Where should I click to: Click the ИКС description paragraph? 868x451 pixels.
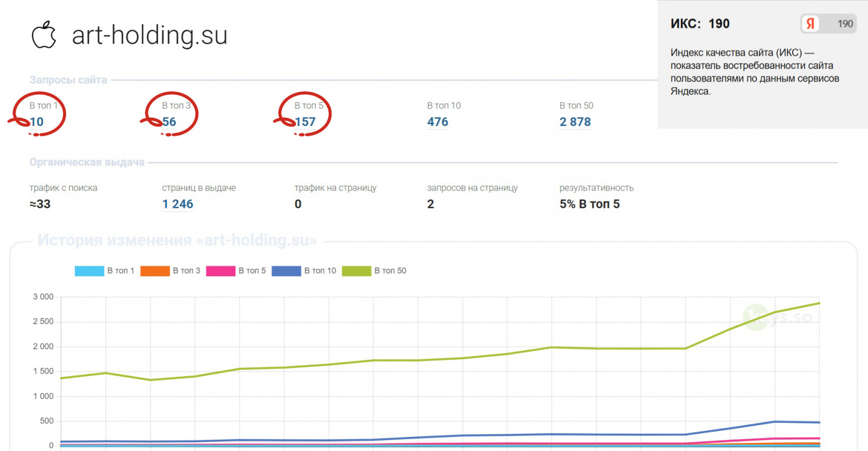pyautogui.click(x=755, y=72)
